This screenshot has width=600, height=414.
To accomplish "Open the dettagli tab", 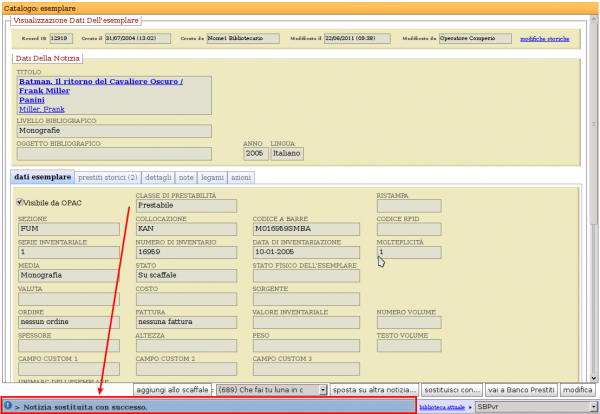I will tap(158, 177).
